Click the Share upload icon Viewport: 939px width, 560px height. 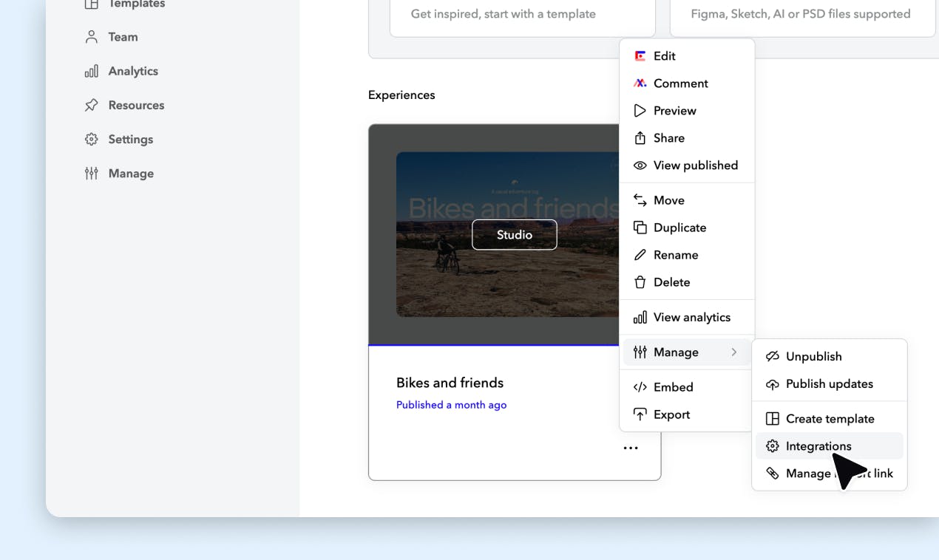[640, 138]
